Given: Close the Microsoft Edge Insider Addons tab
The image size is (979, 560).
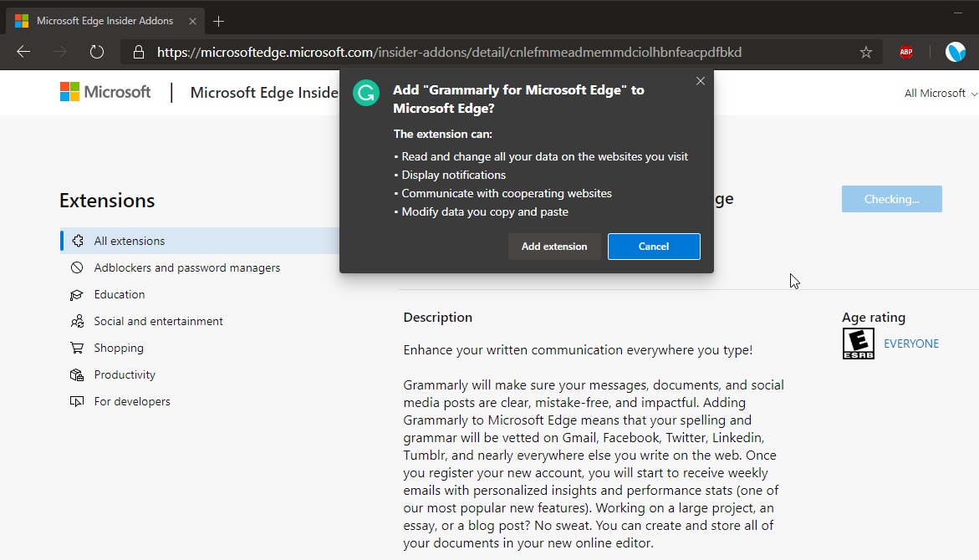Looking at the screenshot, I should point(192,21).
